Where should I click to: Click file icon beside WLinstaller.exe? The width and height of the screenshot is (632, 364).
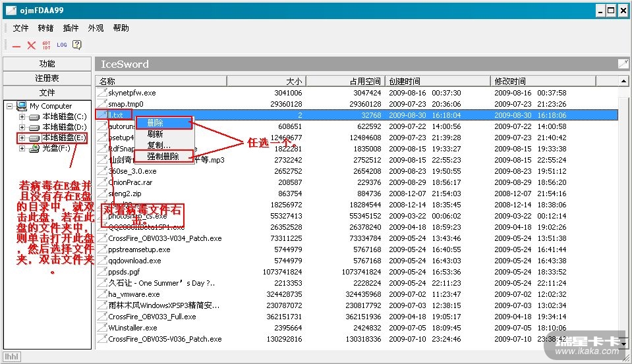pyautogui.click(x=102, y=328)
